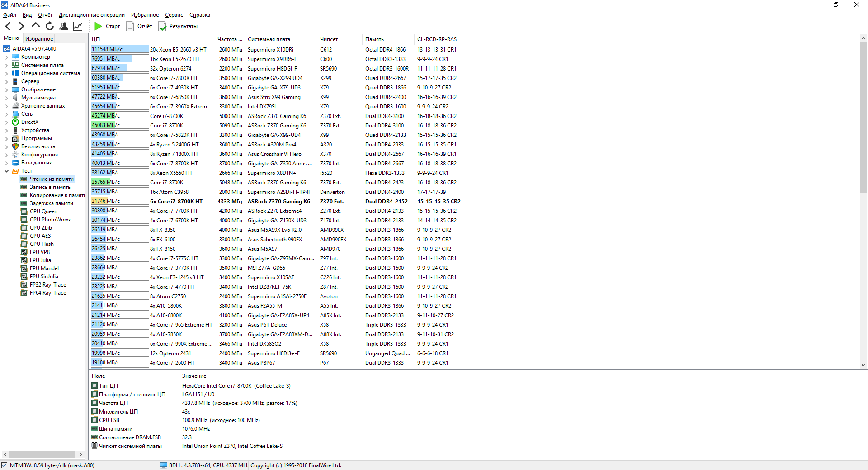The height and width of the screenshot is (470, 868).
Task: Expand the Сервер tree node
Action: tap(6, 82)
